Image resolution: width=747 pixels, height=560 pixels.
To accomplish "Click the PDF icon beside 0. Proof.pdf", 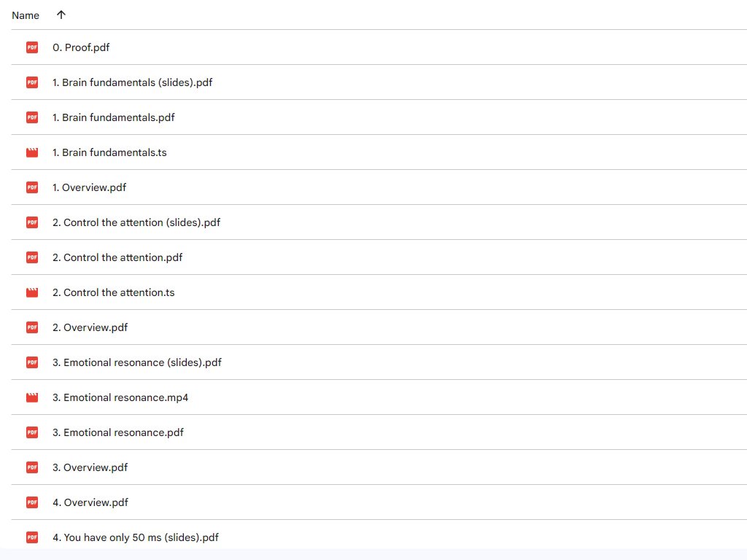I will point(32,47).
